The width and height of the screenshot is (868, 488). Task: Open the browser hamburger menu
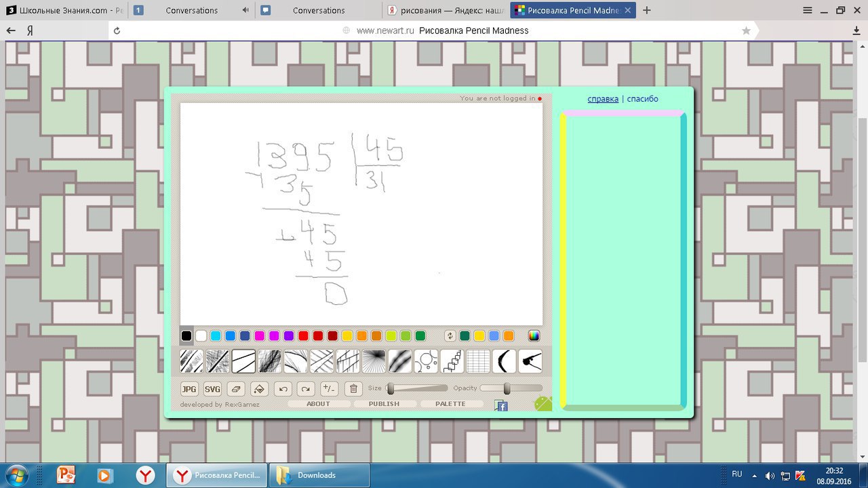(x=808, y=10)
